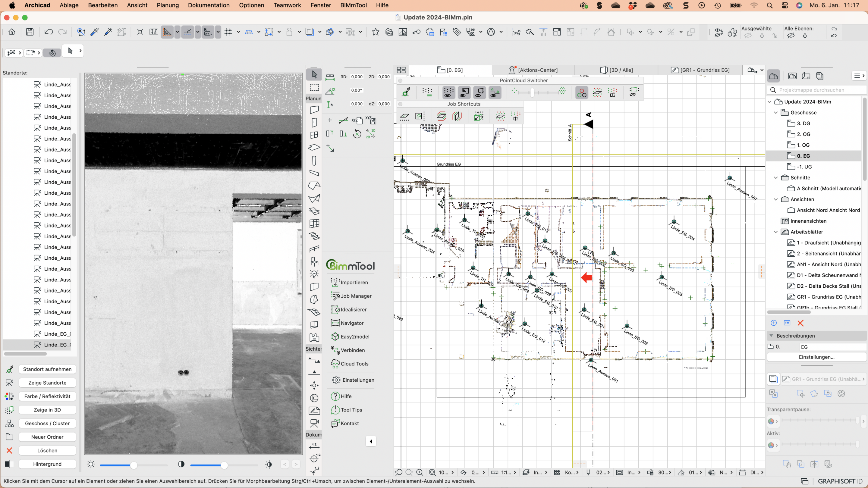Toggle suspend groups button in toolbar
The width and height of the screenshot is (868, 488).
pyautogui.click(x=351, y=32)
